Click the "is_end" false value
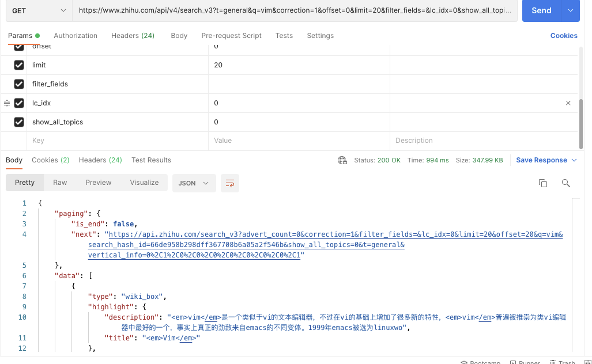Screen dimensions: 592x364 (x=123, y=223)
